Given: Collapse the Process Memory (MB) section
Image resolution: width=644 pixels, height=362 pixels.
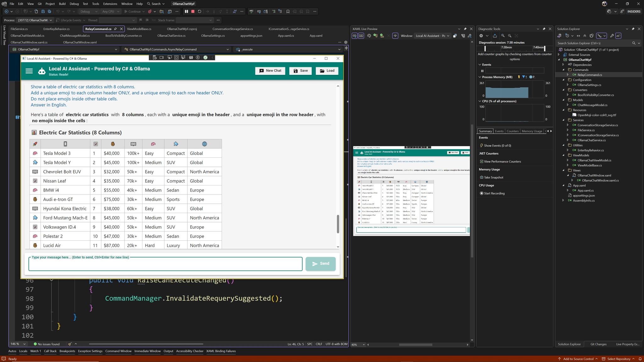Looking at the screenshot, I should (480, 77).
